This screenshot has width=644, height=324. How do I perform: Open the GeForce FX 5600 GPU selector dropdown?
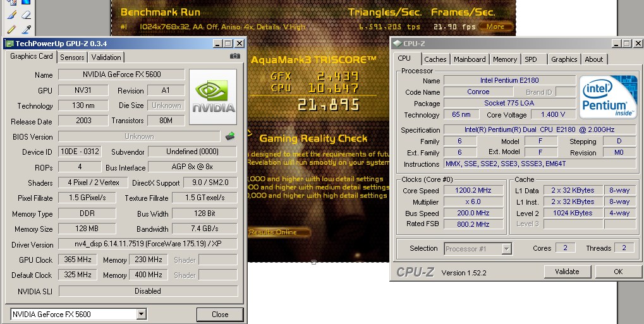141,314
